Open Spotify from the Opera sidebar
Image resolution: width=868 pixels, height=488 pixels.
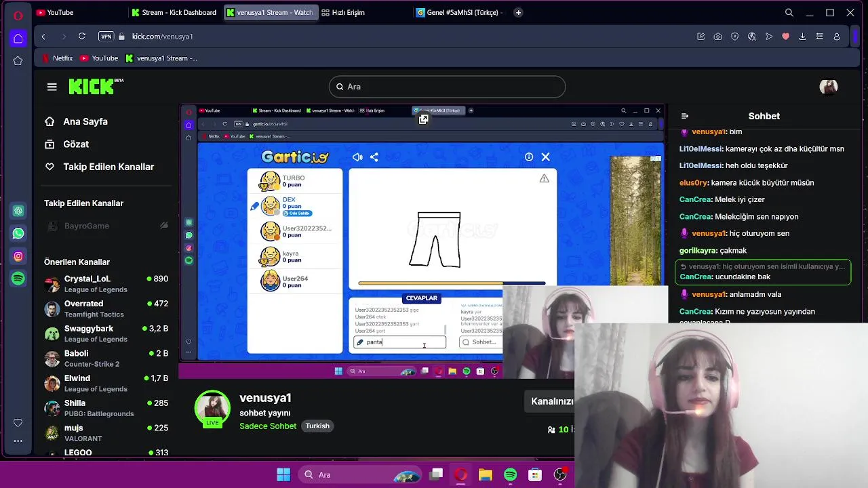tap(18, 279)
